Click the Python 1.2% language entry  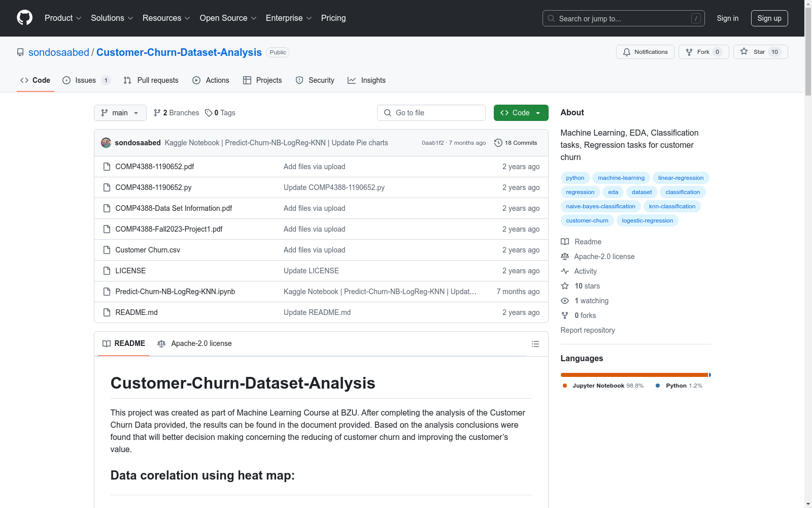point(679,386)
